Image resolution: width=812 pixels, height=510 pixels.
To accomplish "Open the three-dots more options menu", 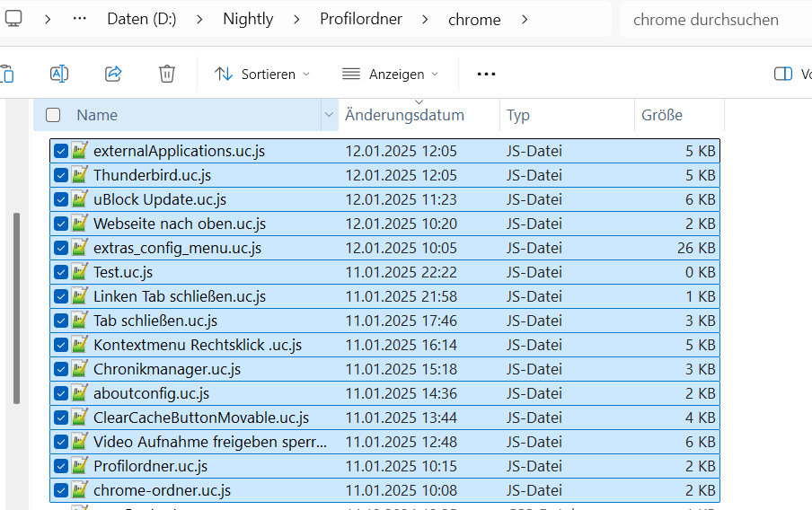I will (x=486, y=74).
